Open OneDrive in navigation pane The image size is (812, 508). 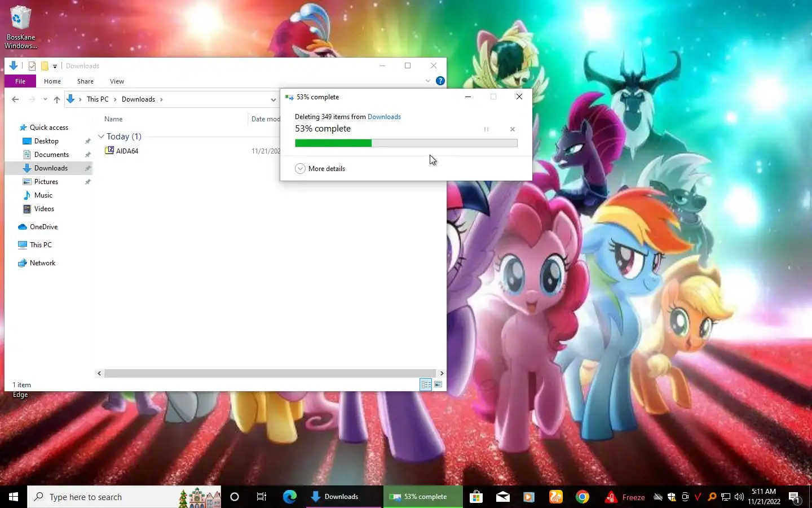[43, 227]
